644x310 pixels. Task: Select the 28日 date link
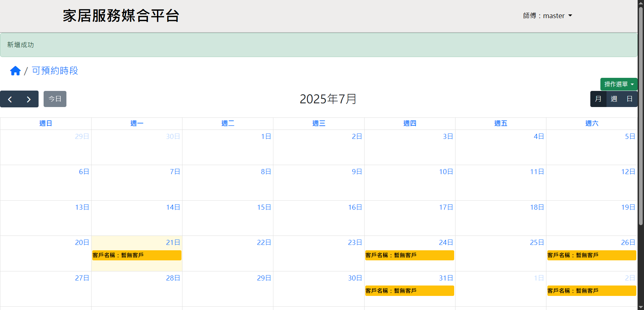click(173, 278)
